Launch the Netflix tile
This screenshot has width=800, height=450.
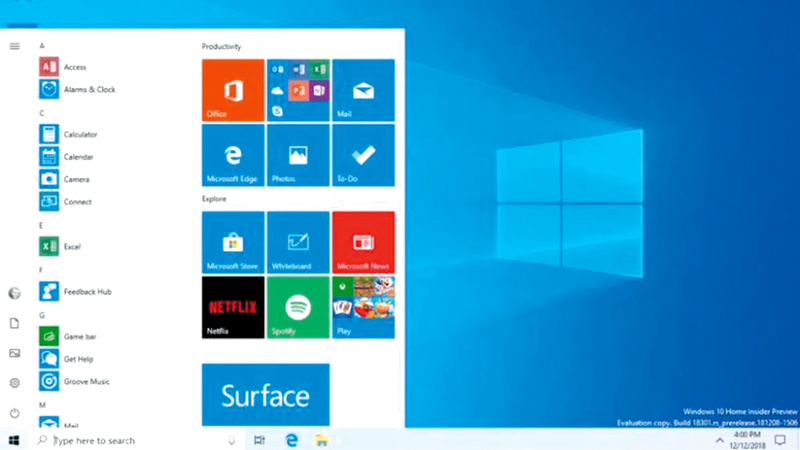(233, 307)
